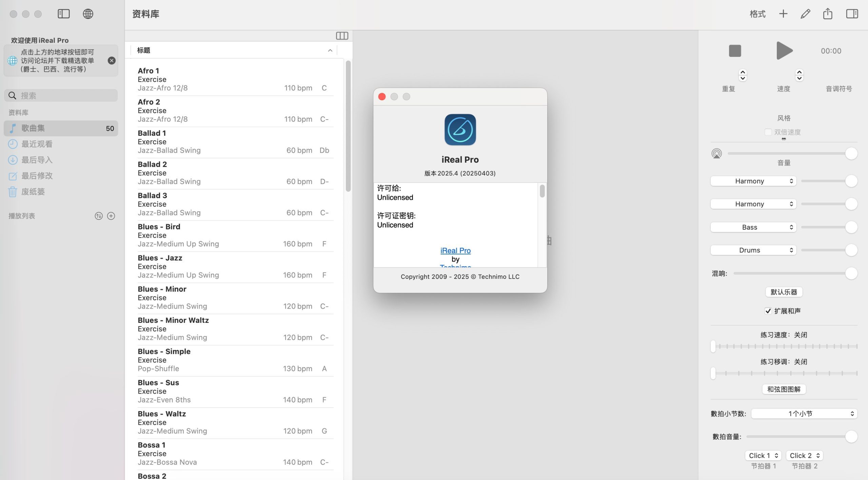Open the 废纸篓 trash folder
The height and width of the screenshot is (480, 868).
(x=61, y=192)
